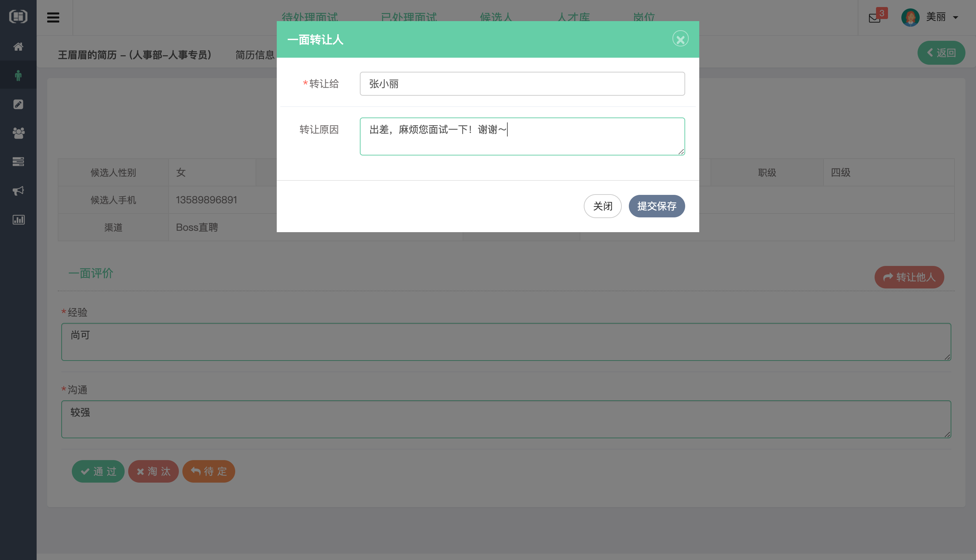Open the data list sidebar icon
This screenshot has width=976, height=560.
[18, 161]
